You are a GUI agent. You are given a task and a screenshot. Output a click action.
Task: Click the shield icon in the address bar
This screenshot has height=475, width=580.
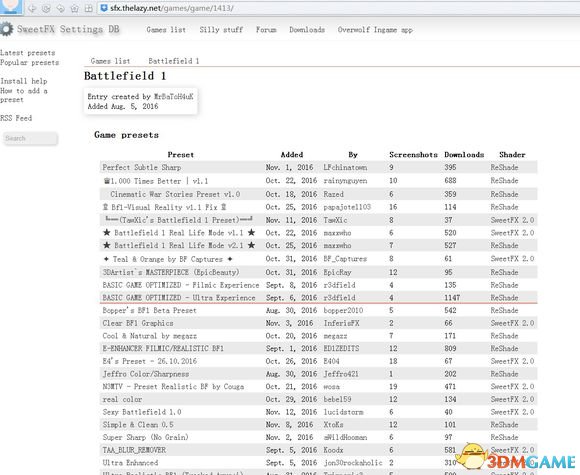tap(104, 8)
